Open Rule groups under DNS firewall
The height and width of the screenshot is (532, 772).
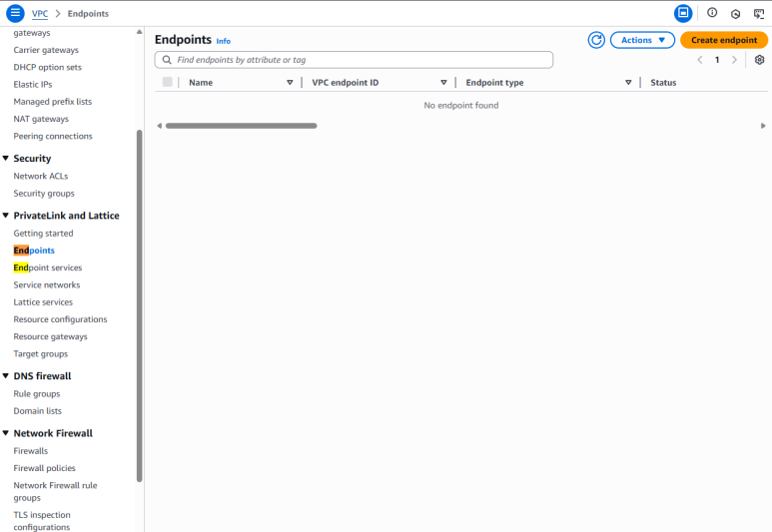point(37,393)
